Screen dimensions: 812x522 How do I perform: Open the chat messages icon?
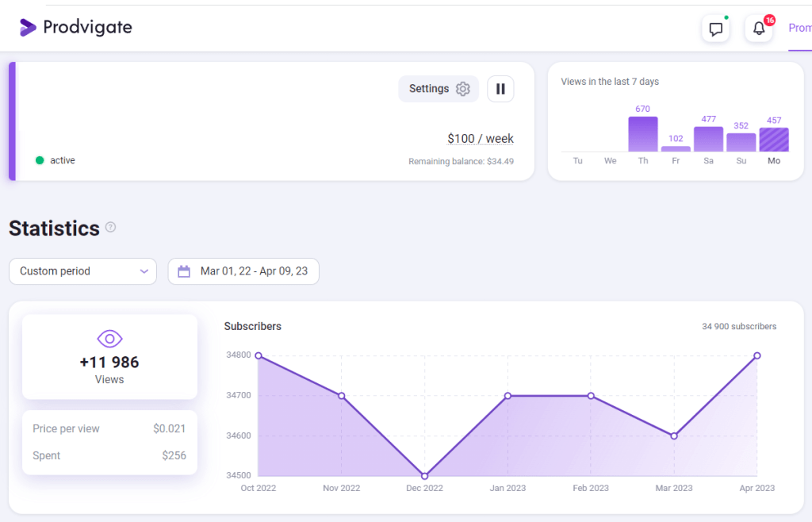[x=715, y=29]
